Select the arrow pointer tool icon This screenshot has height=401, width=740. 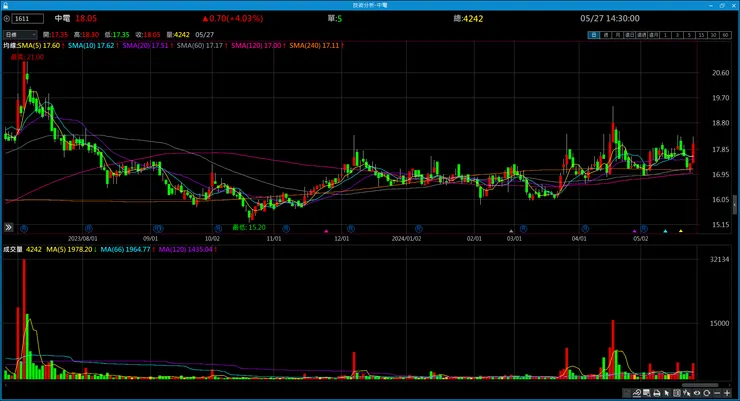click(x=667, y=393)
